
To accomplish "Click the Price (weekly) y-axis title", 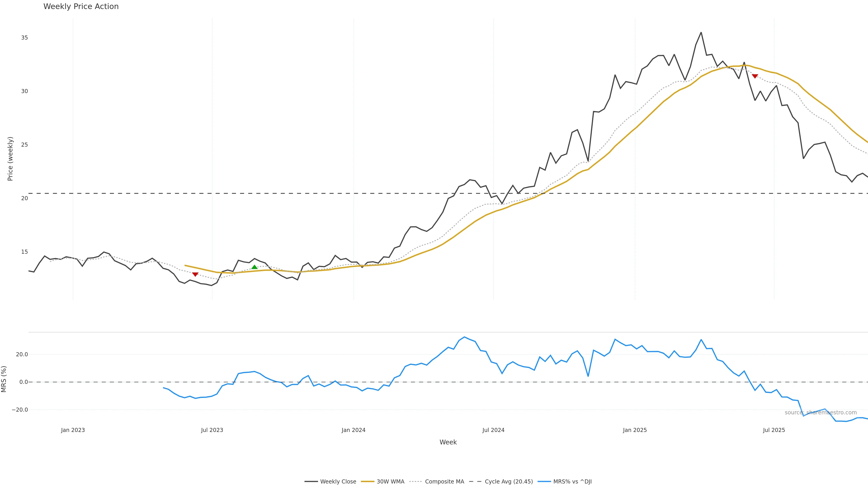I will [x=10, y=159].
